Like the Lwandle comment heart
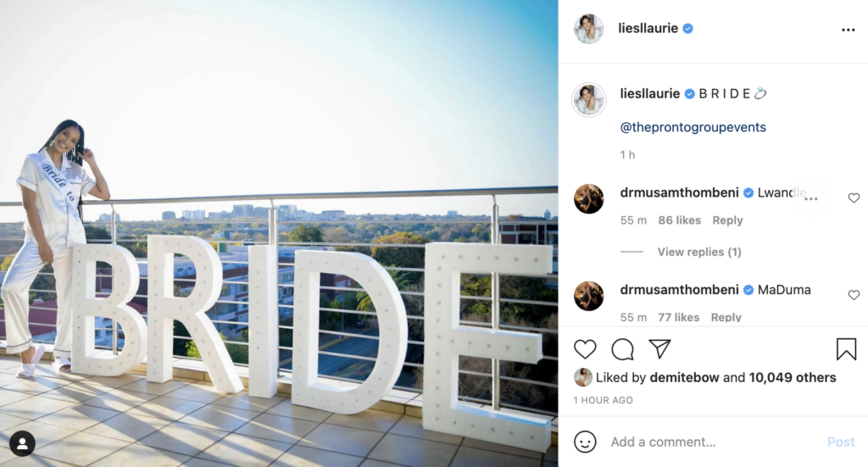The image size is (868, 467). pos(854,197)
